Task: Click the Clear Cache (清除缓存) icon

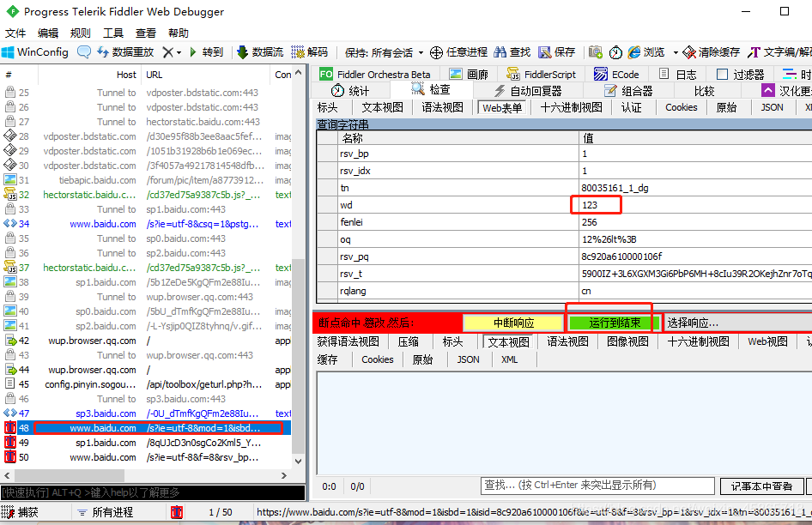Action: coord(689,52)
